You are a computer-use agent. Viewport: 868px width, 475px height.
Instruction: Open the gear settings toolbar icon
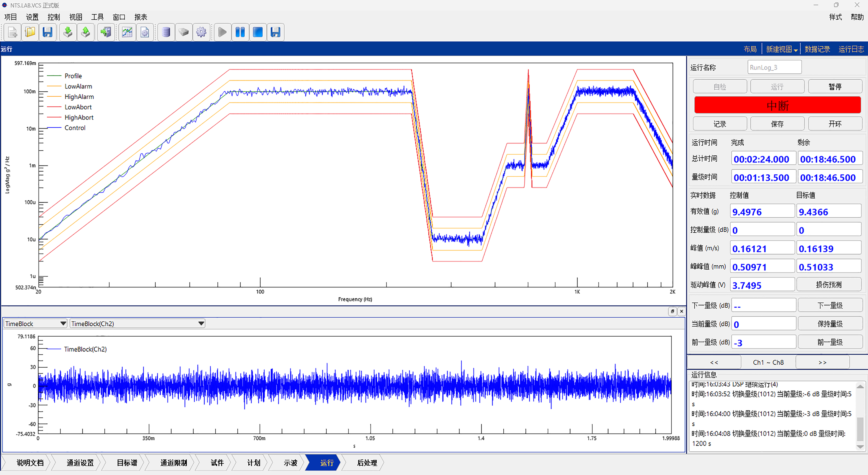(x=201, y=32)
